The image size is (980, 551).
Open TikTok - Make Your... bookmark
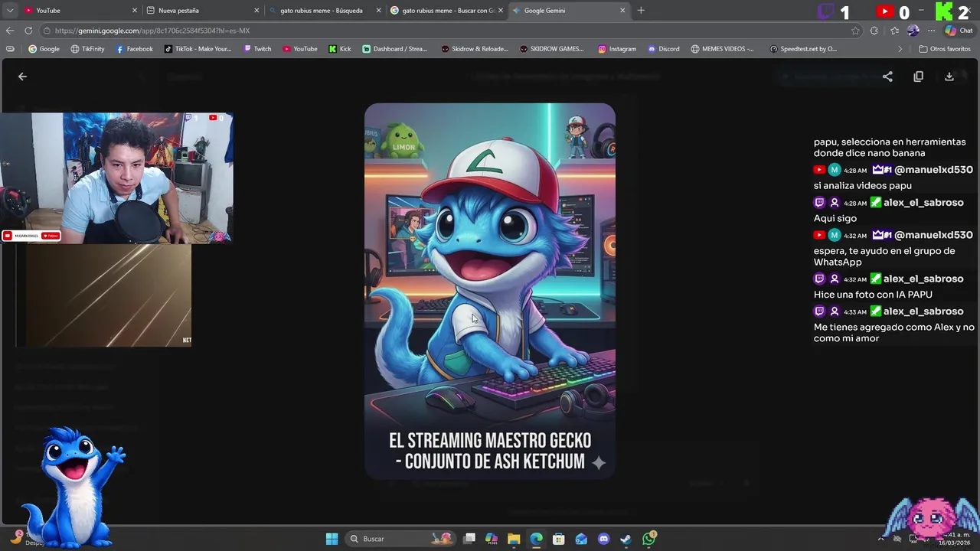coord(198,49)
